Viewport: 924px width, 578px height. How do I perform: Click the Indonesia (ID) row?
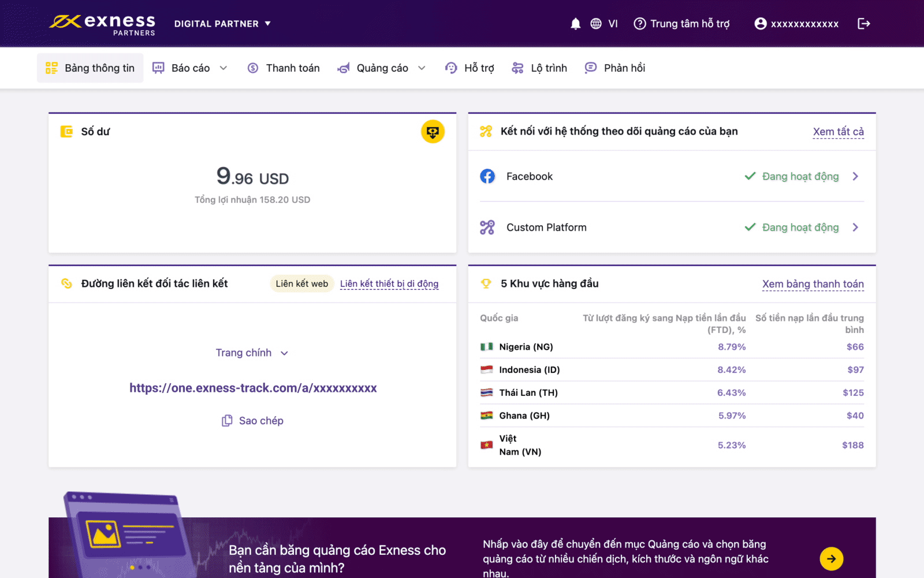(672, 370)
